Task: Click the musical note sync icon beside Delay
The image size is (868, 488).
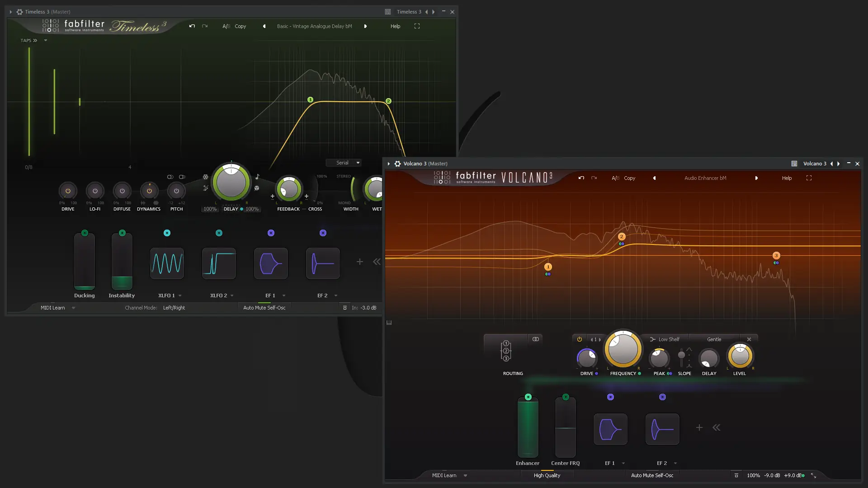Action: pyautogui.click(x=258, y=177)
